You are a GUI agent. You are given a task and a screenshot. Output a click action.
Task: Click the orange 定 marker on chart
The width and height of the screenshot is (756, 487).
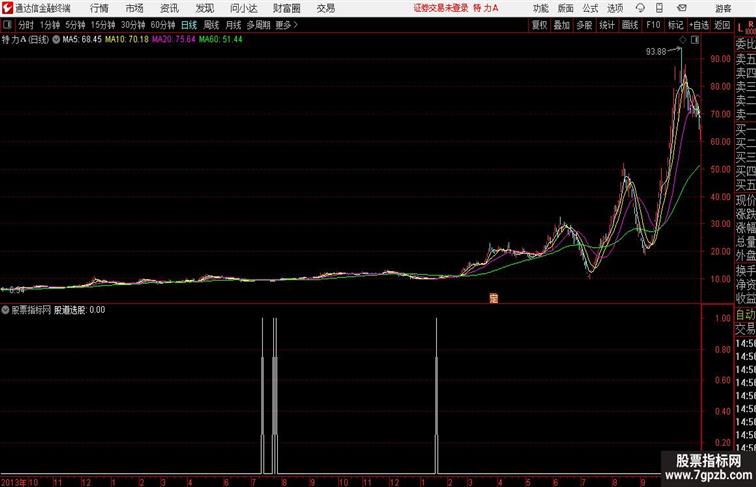[x=493, y=298]
